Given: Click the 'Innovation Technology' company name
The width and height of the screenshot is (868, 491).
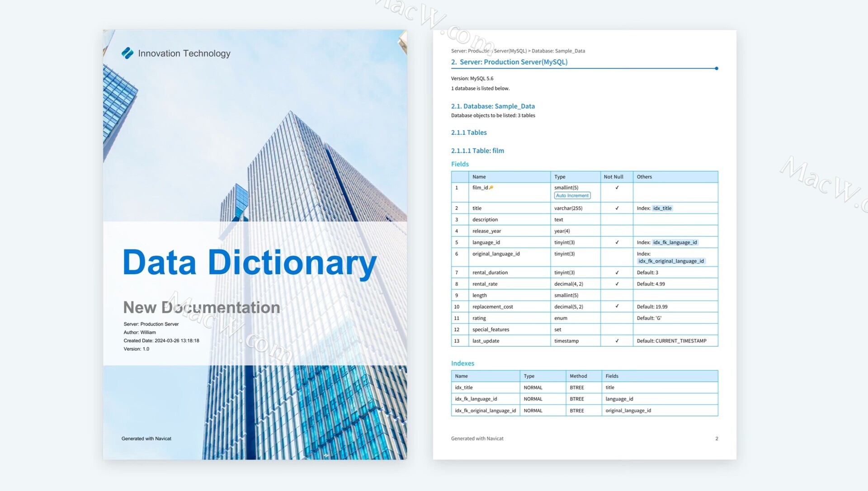Looking at the screenshot, I should pos(184,53).
